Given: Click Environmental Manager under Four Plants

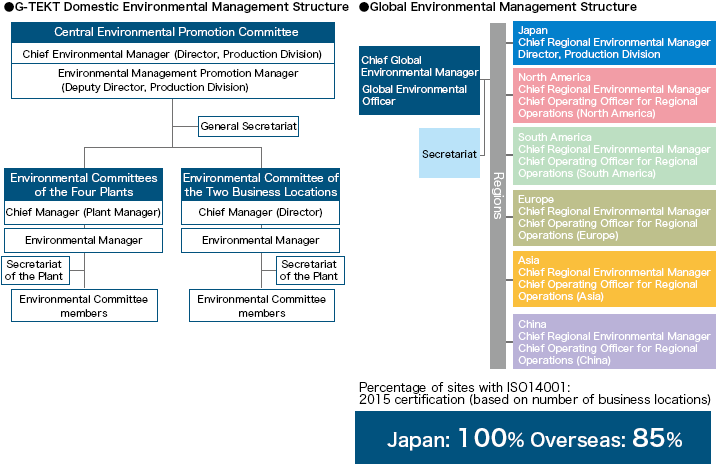Looking at the screenshot, I should (x=84, y=240).
